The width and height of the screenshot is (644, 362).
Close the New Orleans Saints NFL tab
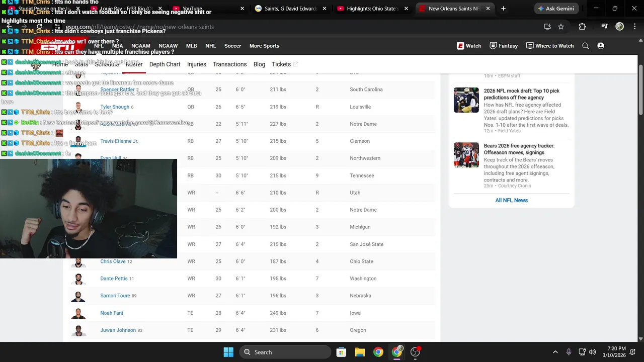click(x=488, y=9)
